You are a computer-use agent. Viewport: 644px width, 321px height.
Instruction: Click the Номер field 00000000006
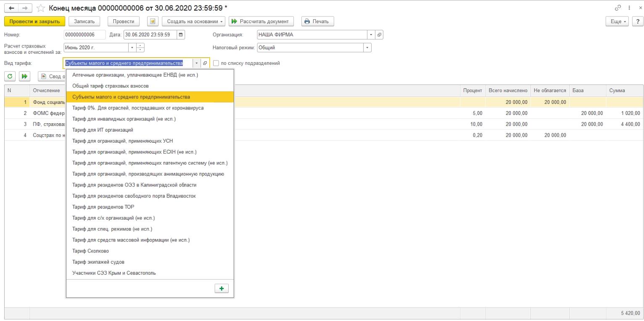click(x=84, y=35)
